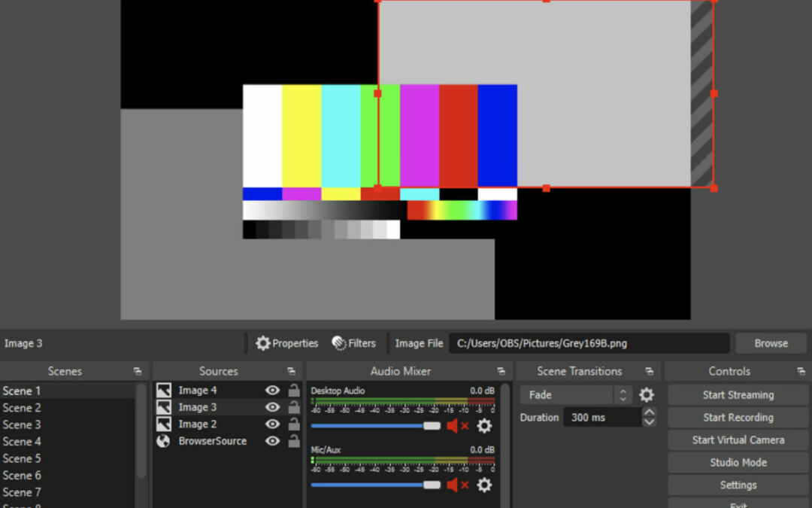Open Filters for Image 3
The height and width of the screenshot is (508, 812).
click(354, 343)
